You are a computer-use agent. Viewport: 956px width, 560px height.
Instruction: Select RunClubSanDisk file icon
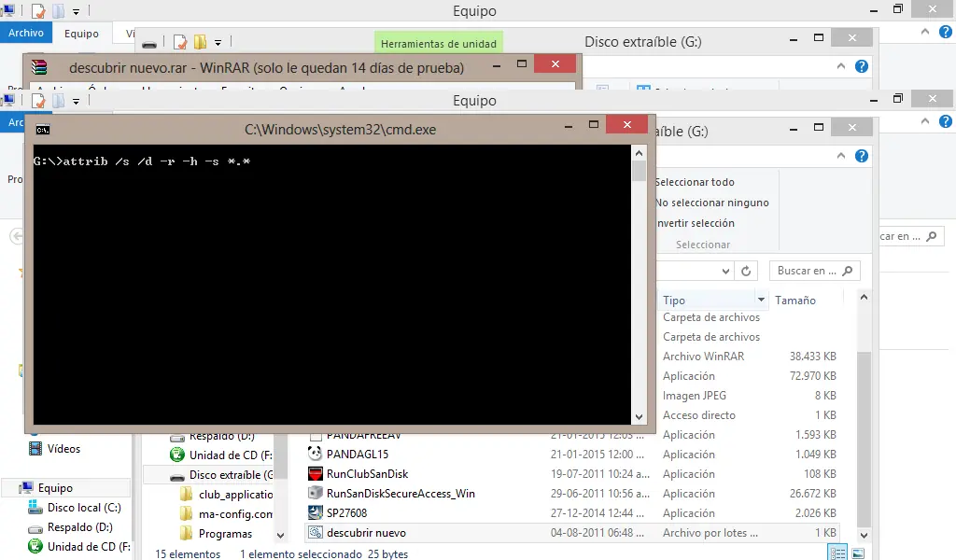[x=316, y=473]
